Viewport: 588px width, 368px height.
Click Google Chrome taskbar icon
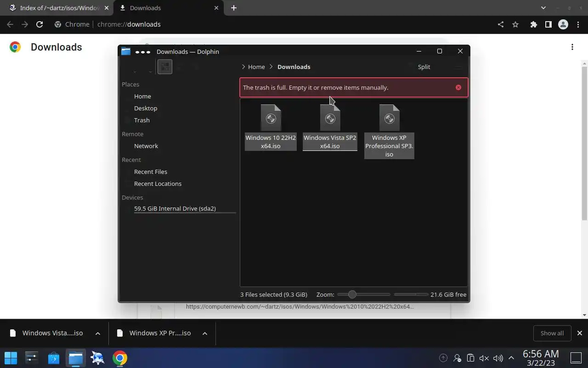[120, 358]
